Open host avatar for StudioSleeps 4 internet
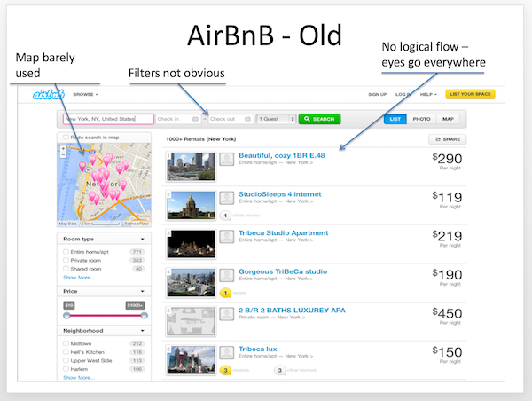This screenshot has width=532, height=401. tap(227, 198)
